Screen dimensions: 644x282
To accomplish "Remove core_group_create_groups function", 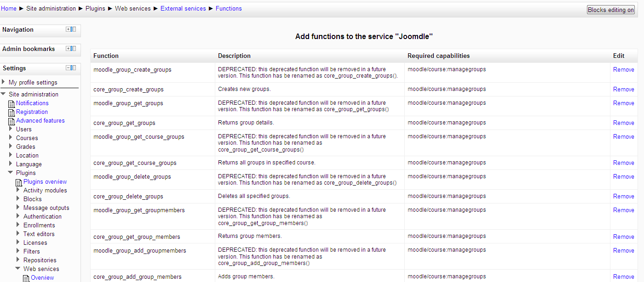I will (623, 89).
